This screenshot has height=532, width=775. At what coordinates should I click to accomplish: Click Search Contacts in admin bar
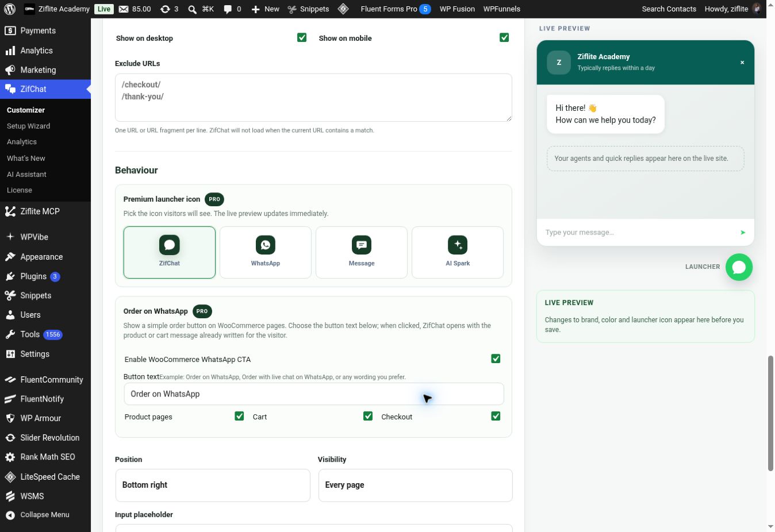(669, 9)
